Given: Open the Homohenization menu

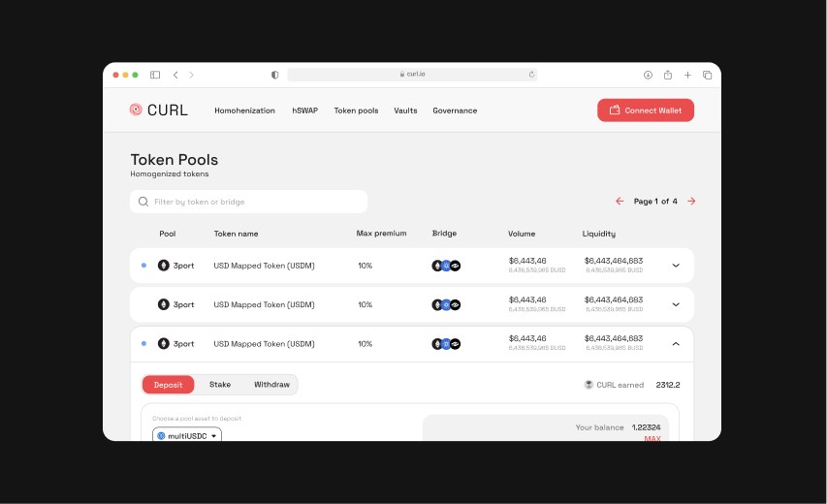Looking at the screenshot, I should point(244,110).
